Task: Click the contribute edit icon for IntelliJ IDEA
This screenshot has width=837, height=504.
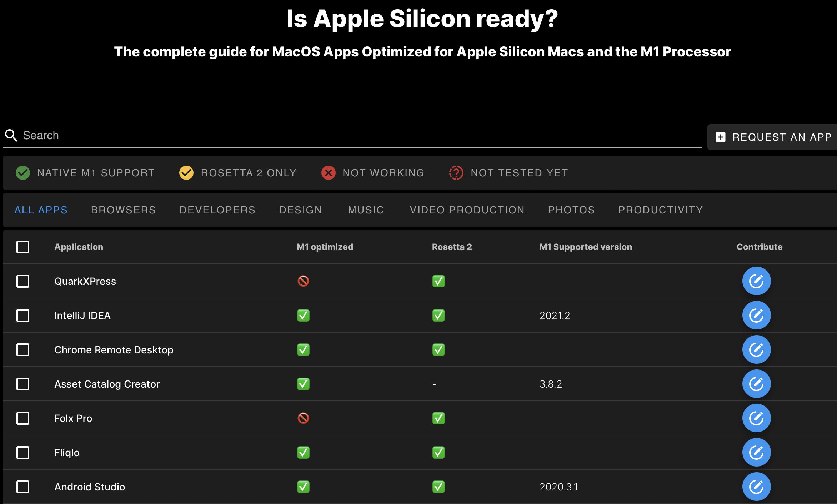Action: click(756, 315)
